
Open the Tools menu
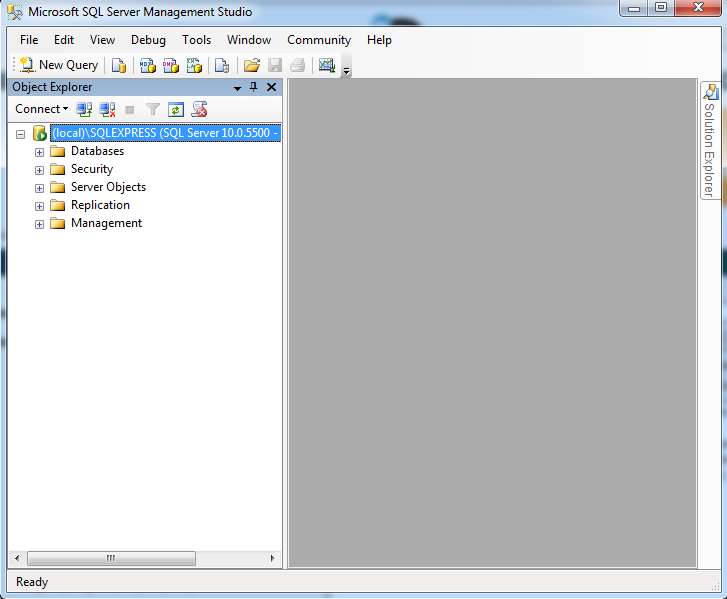pyautogui.click(x=197, y=40)
